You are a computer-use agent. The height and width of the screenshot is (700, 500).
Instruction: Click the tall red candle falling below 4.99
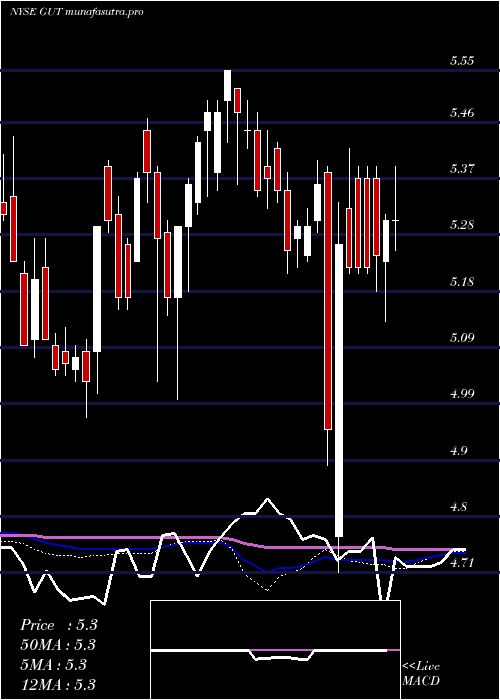(x=328, y=301)
